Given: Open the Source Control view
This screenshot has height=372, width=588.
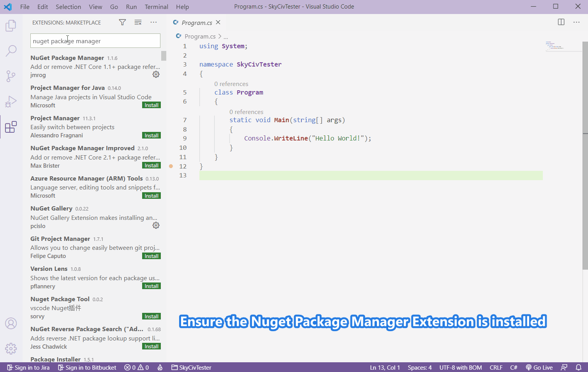Looking at the screenshot, I should tap(11, 76).
